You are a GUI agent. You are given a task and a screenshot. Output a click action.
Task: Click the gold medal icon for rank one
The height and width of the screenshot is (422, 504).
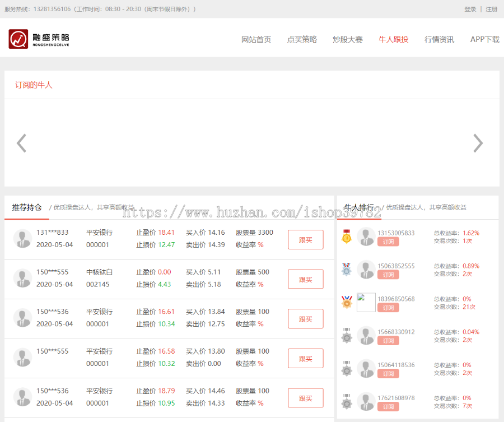coord(347,237)
